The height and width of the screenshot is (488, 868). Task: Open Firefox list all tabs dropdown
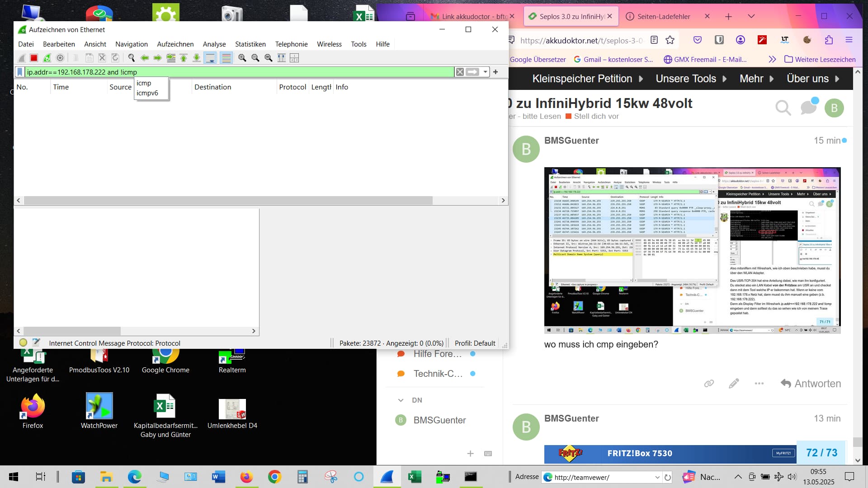751,16
